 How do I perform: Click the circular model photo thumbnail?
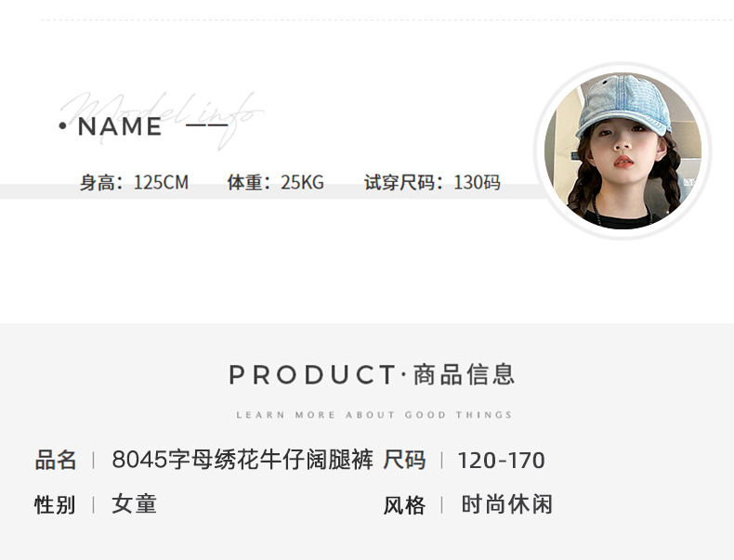[623, 150]
